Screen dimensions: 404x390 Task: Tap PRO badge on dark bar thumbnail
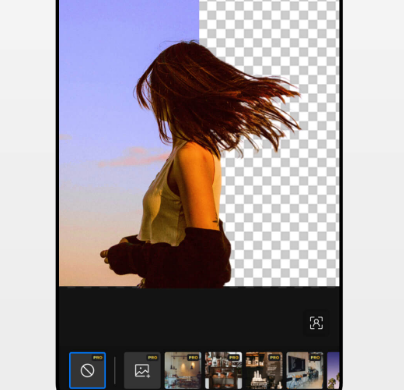(x=274, y=358)
